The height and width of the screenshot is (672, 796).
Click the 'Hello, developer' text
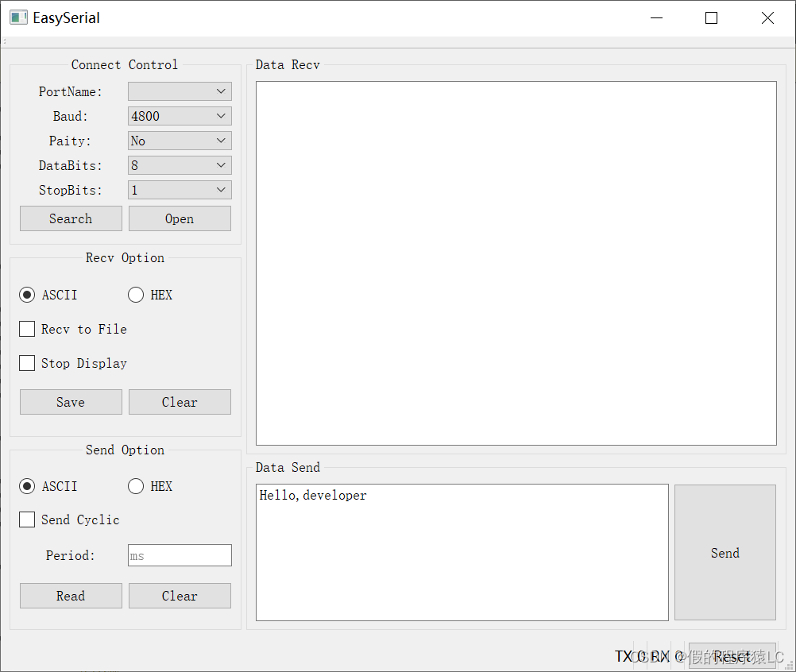(313, 496)
